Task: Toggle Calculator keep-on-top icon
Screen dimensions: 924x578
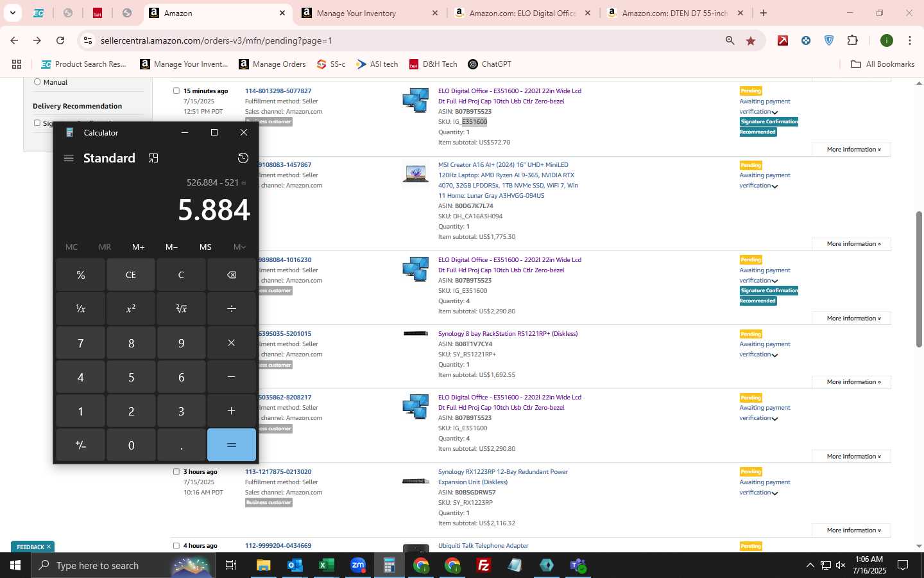Action: 153,158
